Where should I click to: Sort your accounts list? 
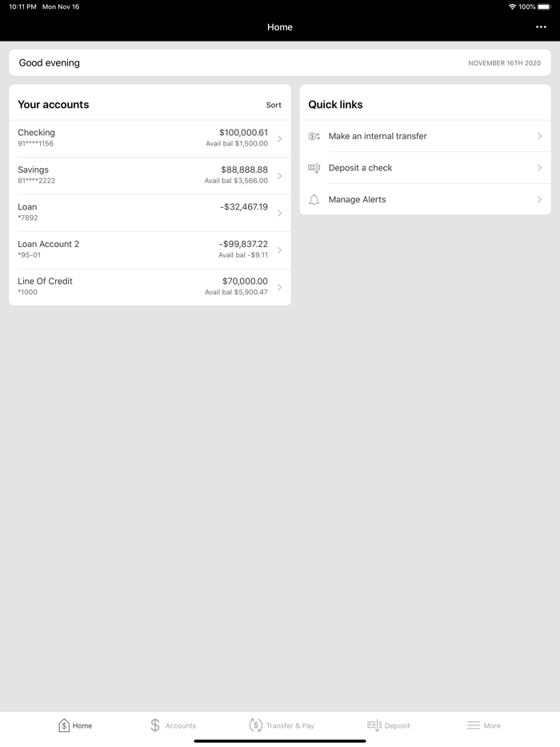click(x=274, y=105)
